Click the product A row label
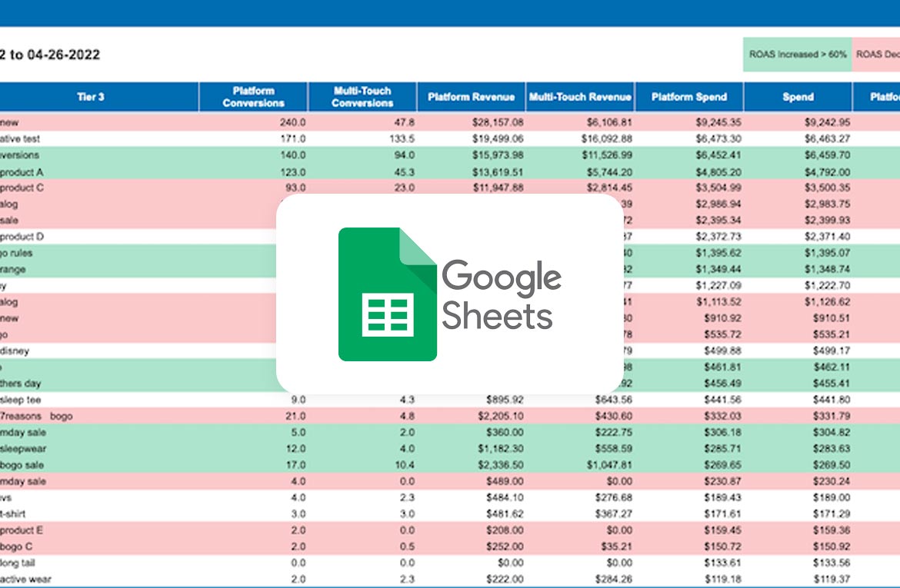The image size is (900, 588). click(23, 171)
